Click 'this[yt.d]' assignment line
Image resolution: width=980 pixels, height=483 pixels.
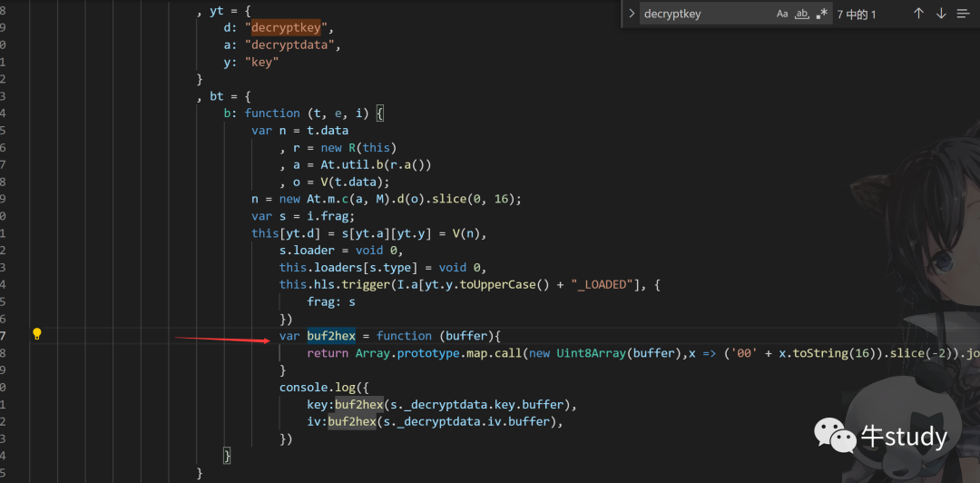tap(369, 233)
